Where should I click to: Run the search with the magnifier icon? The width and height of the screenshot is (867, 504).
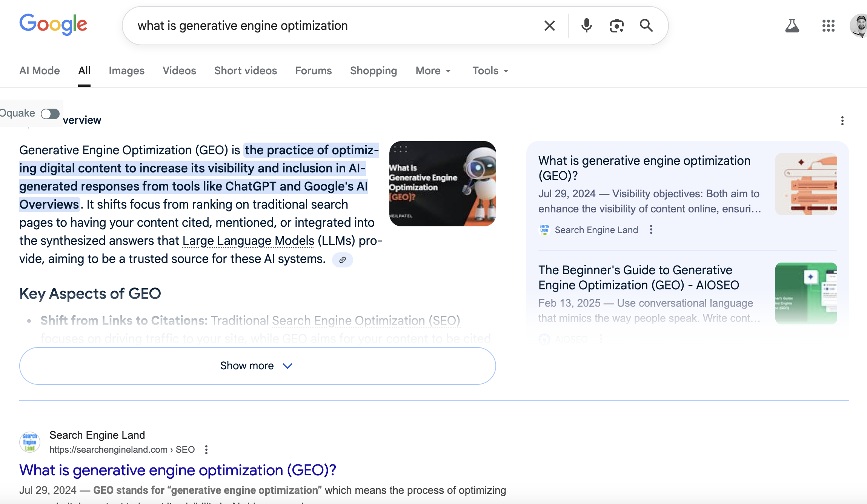(646, 25)
